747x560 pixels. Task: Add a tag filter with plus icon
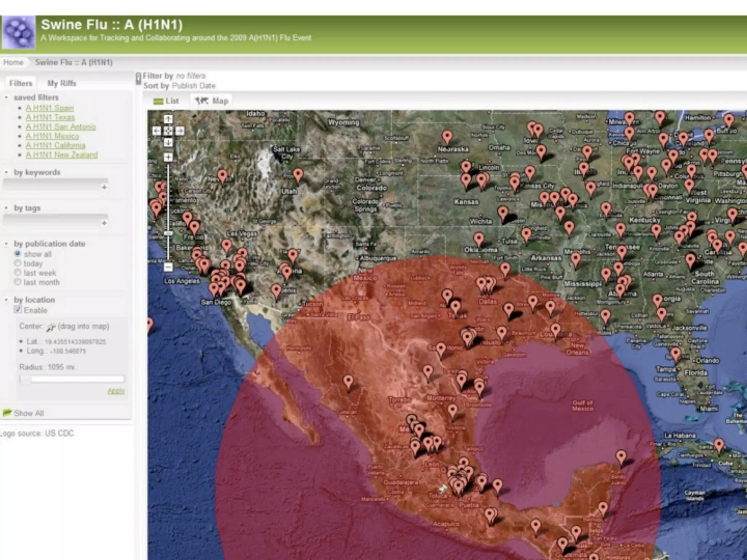(104, 223)
